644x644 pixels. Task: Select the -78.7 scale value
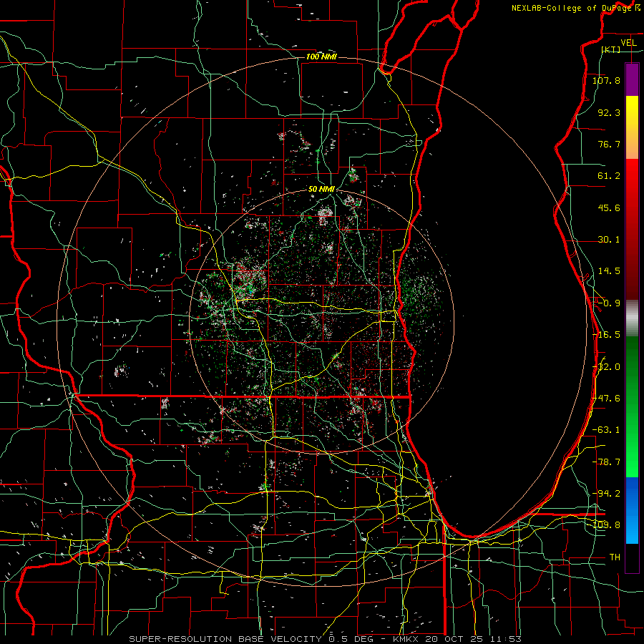point(606,462)
